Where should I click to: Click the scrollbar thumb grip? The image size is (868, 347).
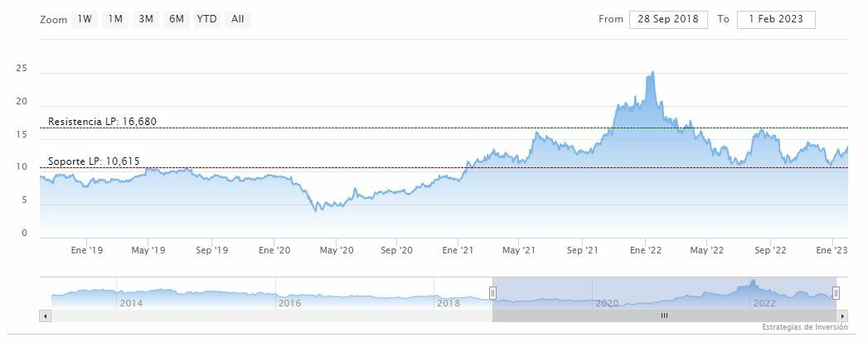pos(663,316)
